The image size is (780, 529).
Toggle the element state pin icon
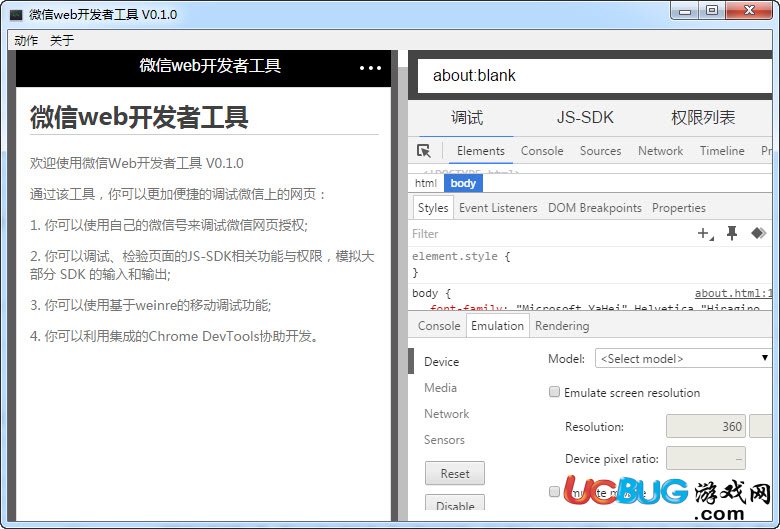click(732, 233)
